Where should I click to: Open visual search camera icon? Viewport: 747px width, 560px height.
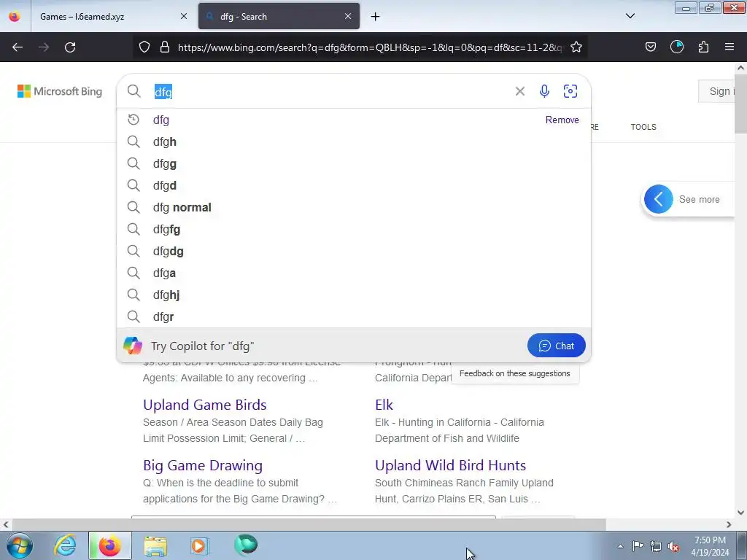tap(570, 91)
